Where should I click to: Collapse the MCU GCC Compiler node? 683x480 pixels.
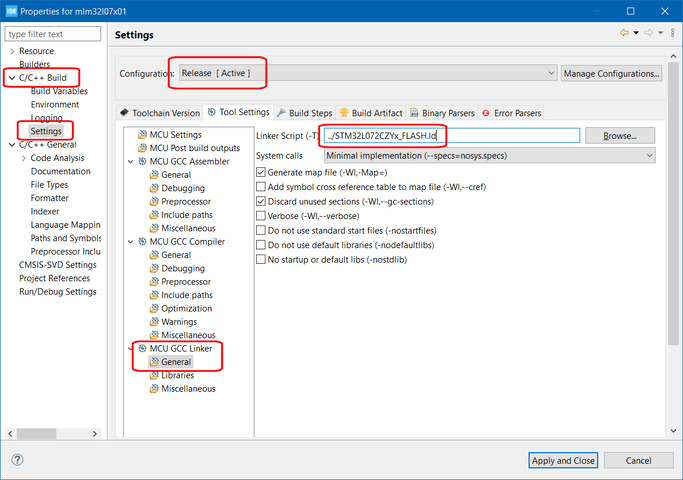(131, 242)
